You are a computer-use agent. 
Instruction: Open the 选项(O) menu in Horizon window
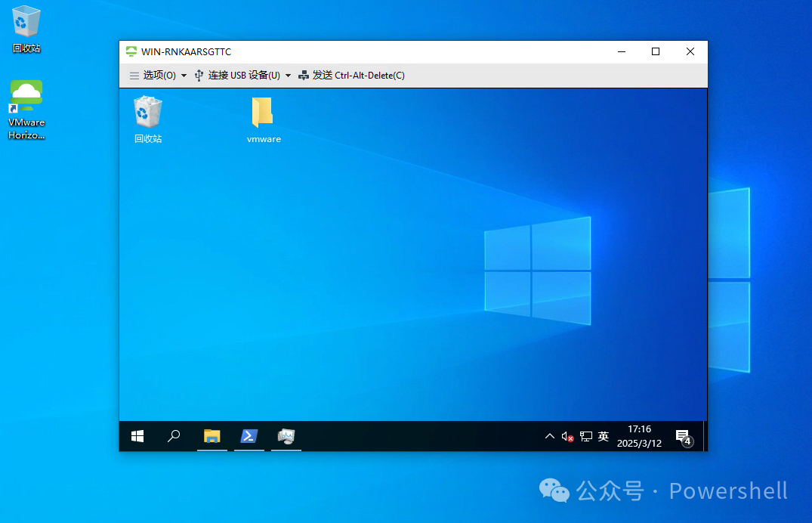[x=159, y=76]
